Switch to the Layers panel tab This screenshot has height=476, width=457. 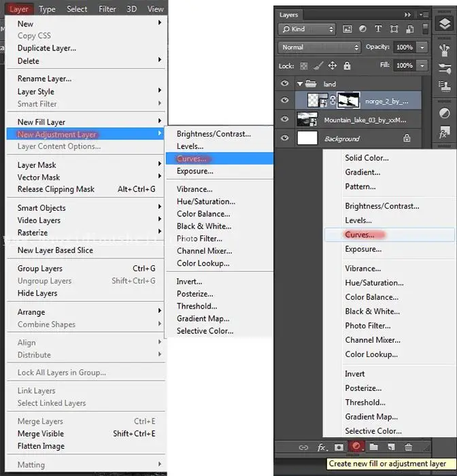pyautogui.click(x=289, y=14)
